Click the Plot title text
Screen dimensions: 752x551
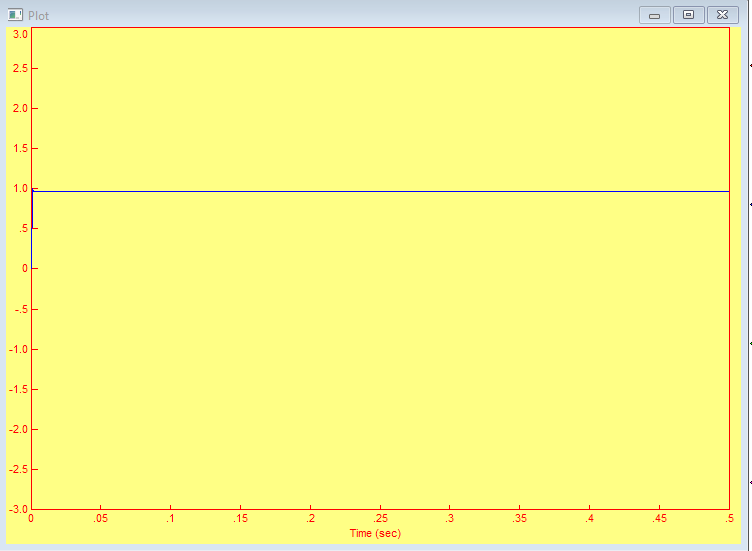[38, 16]
